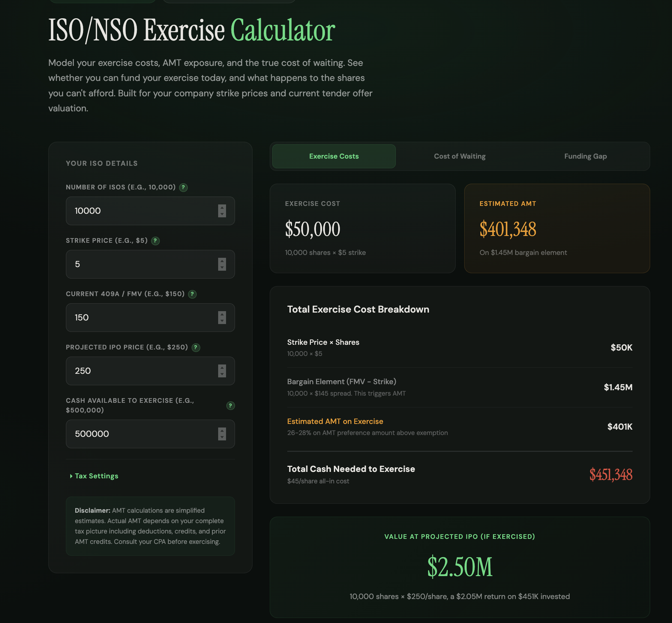Click help icon beside Strike Price label
This screenshot has width=672, height=623.
click(155, 241)
